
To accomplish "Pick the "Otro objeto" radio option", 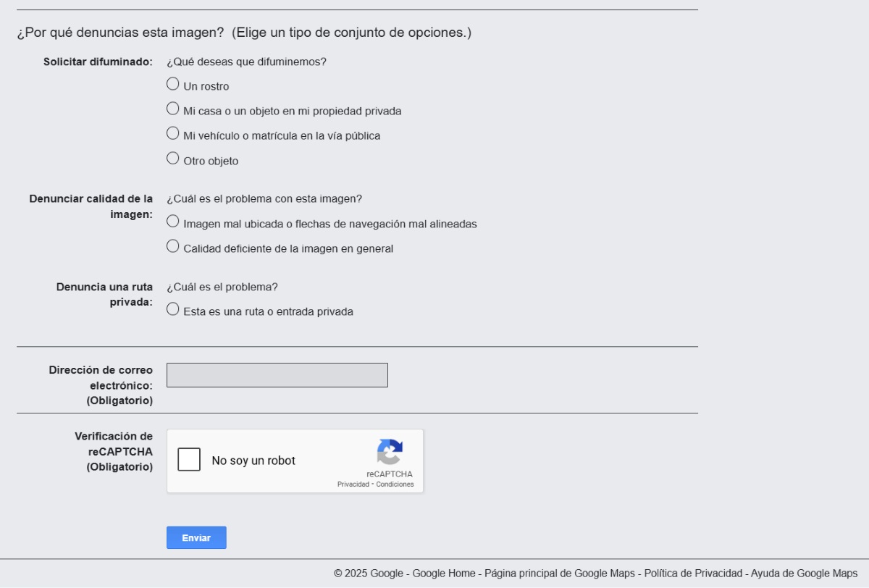I will 172,158.
